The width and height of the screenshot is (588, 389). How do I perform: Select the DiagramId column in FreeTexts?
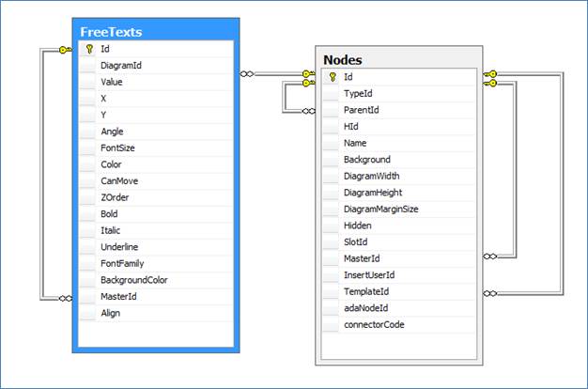point(121,66)
